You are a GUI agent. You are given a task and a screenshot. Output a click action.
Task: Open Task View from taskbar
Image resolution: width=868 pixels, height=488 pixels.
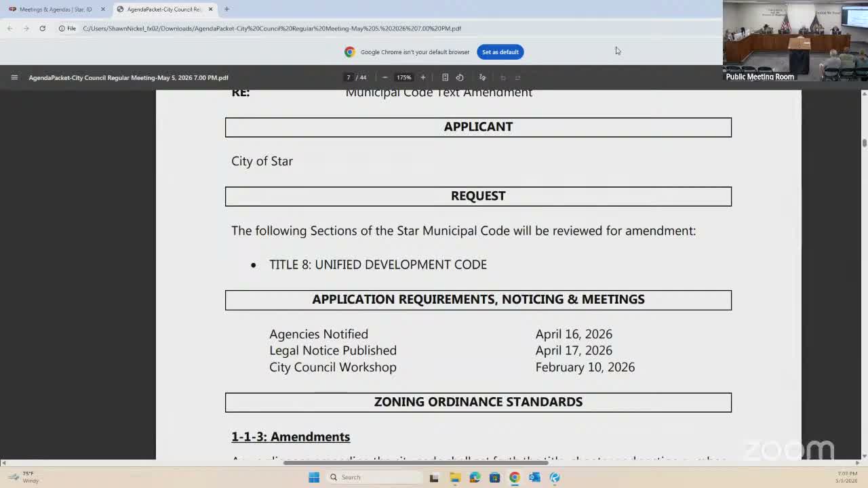pyautogui.click(x=434, y=477)
